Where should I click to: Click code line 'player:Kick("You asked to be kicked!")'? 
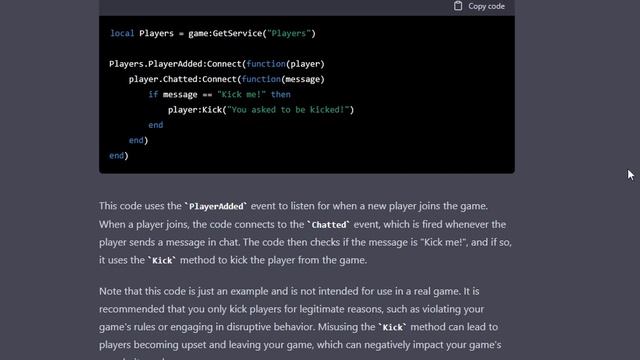261,110
